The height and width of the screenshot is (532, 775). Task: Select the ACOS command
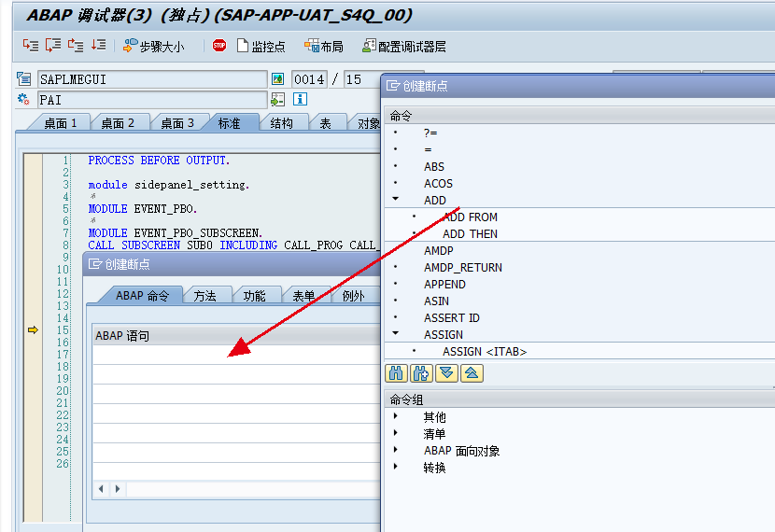click(x=438, y=183)
